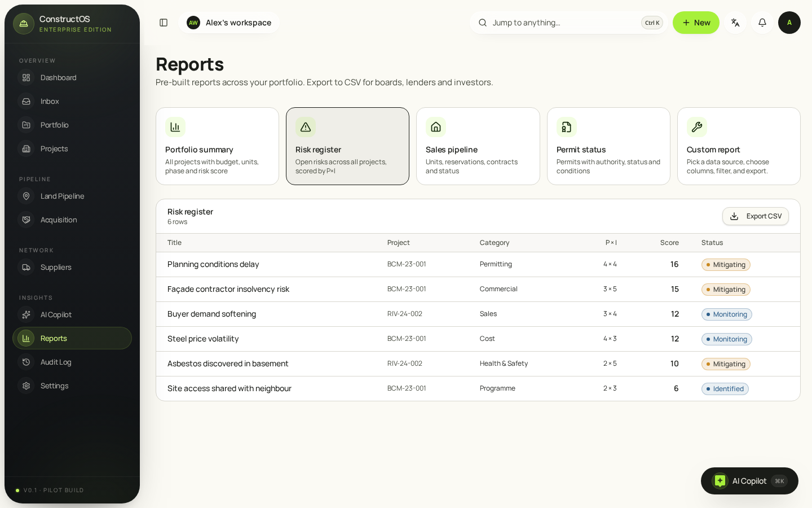This screenshot has width=812, height=508.
Task: Click the New button
Action: click(696, 23)
